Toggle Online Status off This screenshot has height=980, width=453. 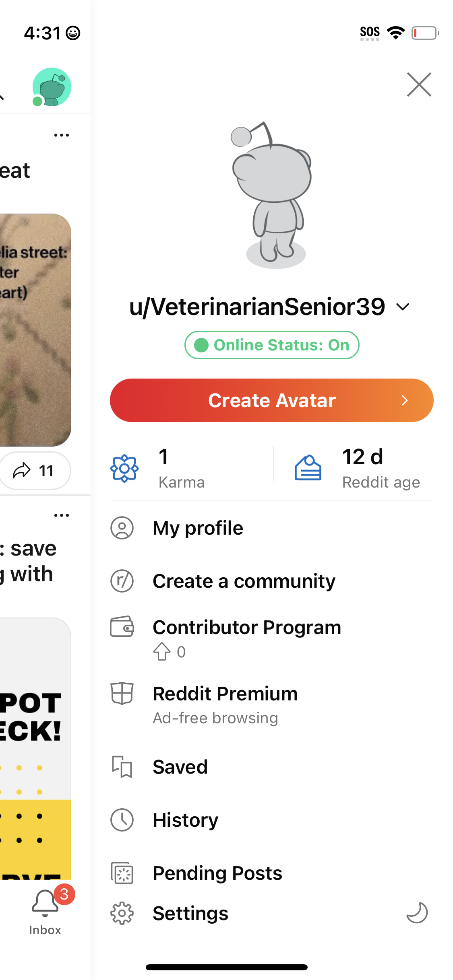[272, 345]
